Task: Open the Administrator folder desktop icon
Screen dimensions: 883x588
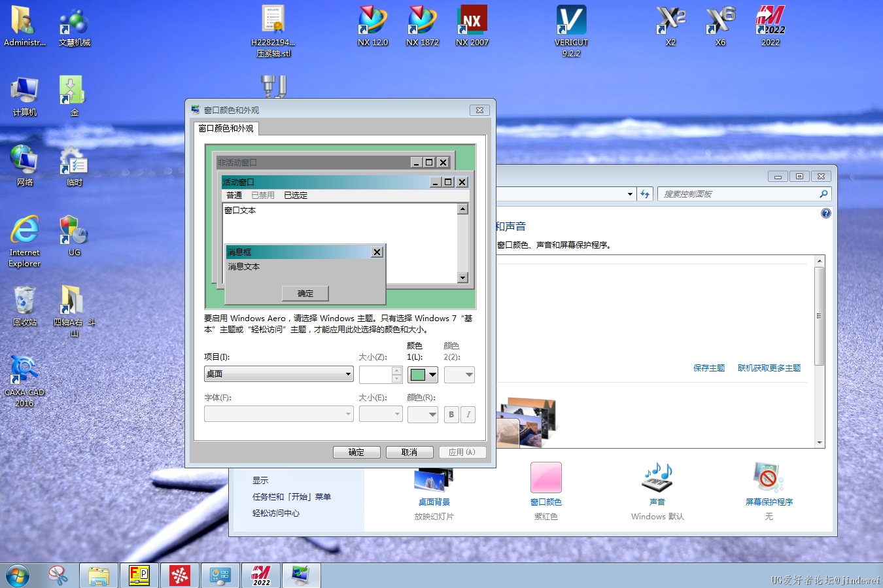Action: 24,26
